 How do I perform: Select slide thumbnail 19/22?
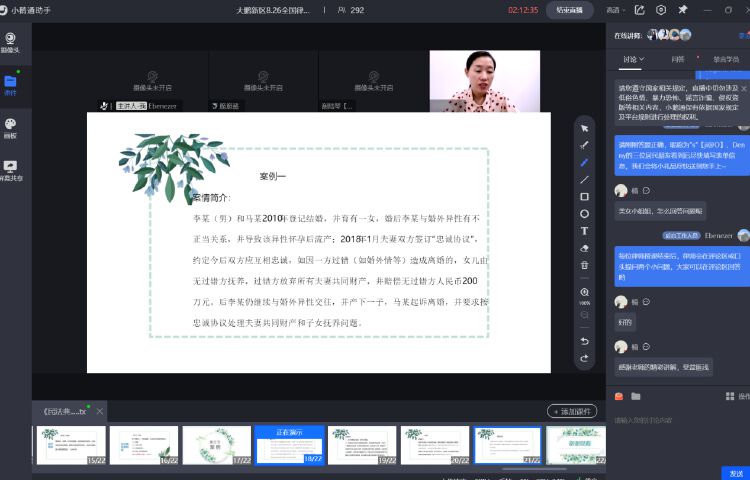click(362, 445)
